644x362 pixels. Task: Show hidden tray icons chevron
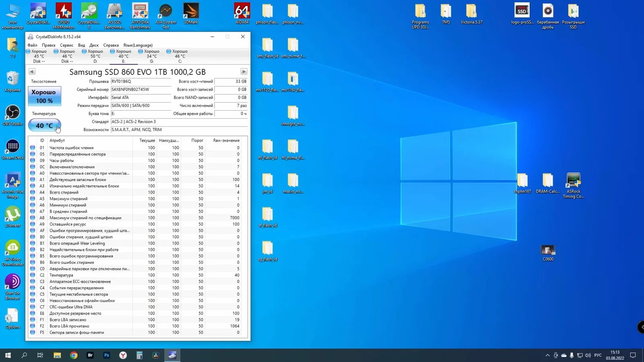pyautogui.click(x=547, y=355)
